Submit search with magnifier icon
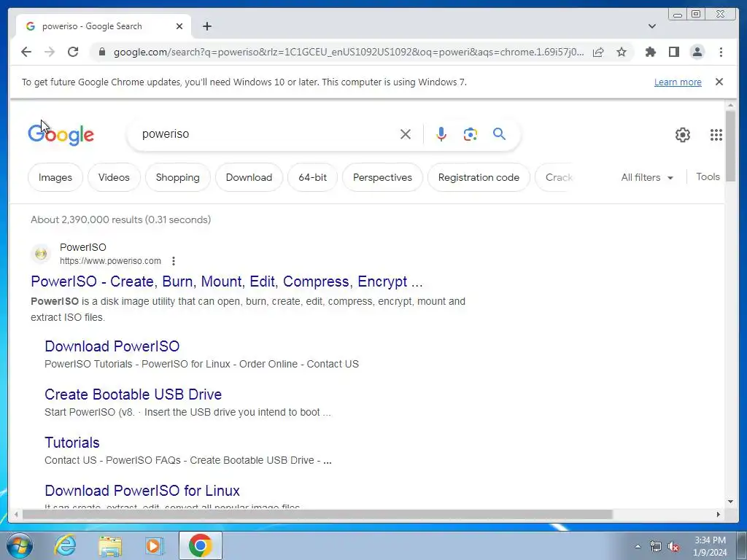This screenshot has width=747, height=560. [x=499, y=134]
